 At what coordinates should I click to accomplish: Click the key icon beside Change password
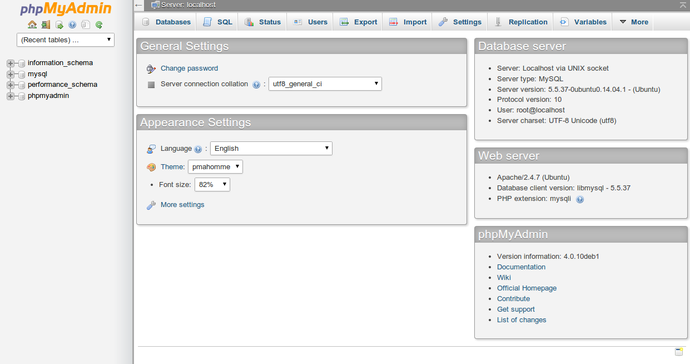coord(151,69)
